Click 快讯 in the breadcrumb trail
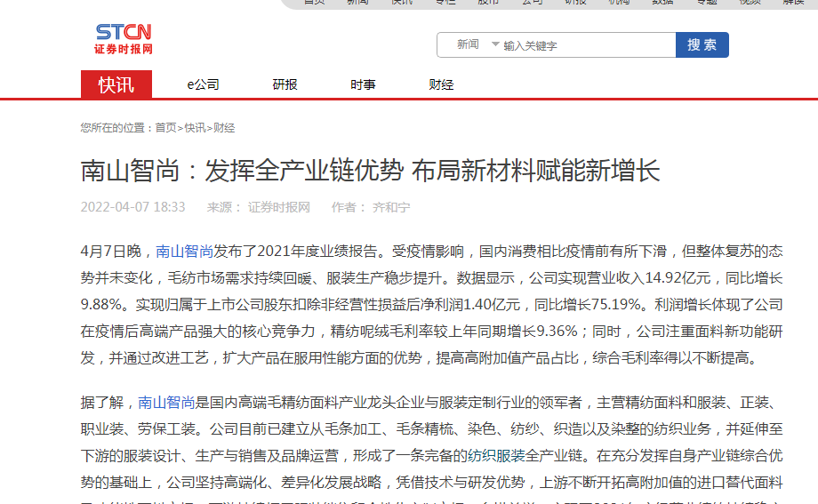This screenshot has width=818, height=504. point(195,128)
